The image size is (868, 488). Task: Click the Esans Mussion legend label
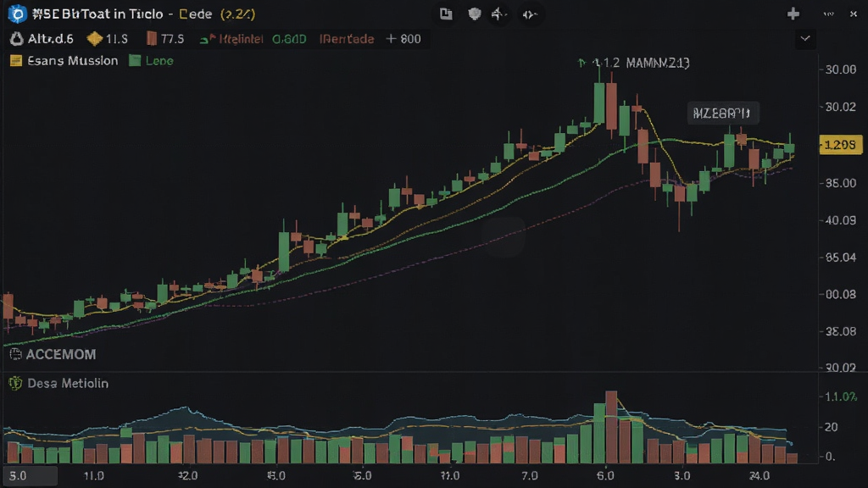(73, 61)
